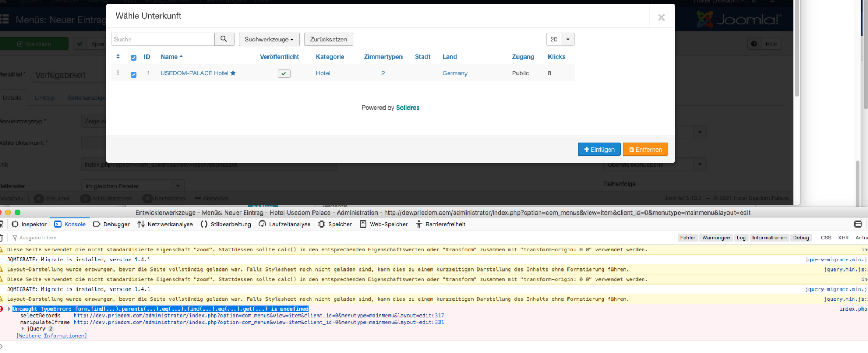Open the Suchwerkzeuge dropdown
The width and height of the screenshot is (868, 353).
[x=269, y=39]
